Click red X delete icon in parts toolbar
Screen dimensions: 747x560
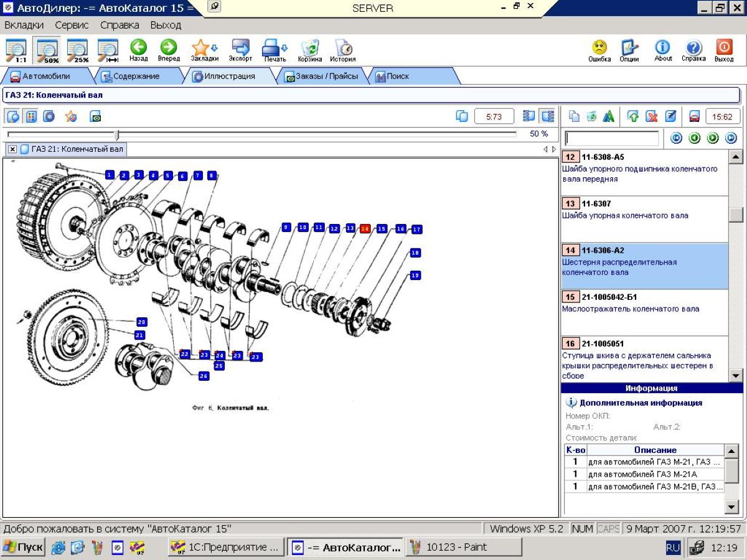click(x=652, y=116)
